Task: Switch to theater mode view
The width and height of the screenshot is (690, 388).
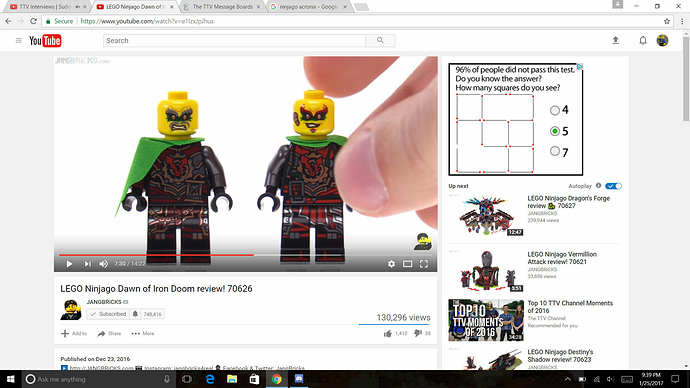Action: coord(407,264)
